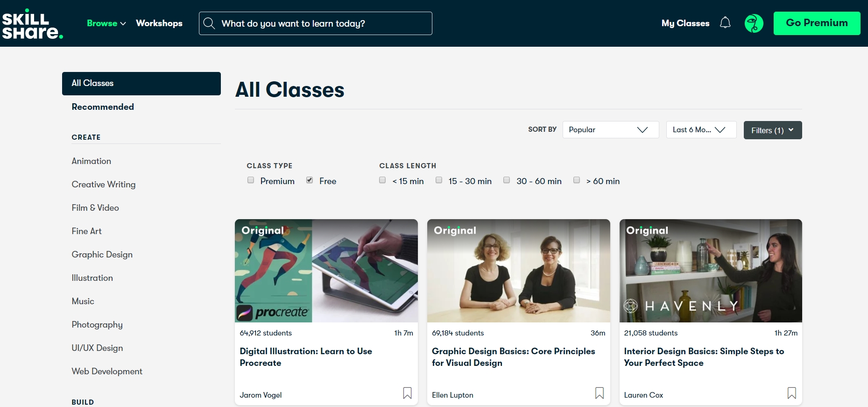Open Graphic Design Basics: Core Principles title

pyautogui.click(x=514, y=357)
